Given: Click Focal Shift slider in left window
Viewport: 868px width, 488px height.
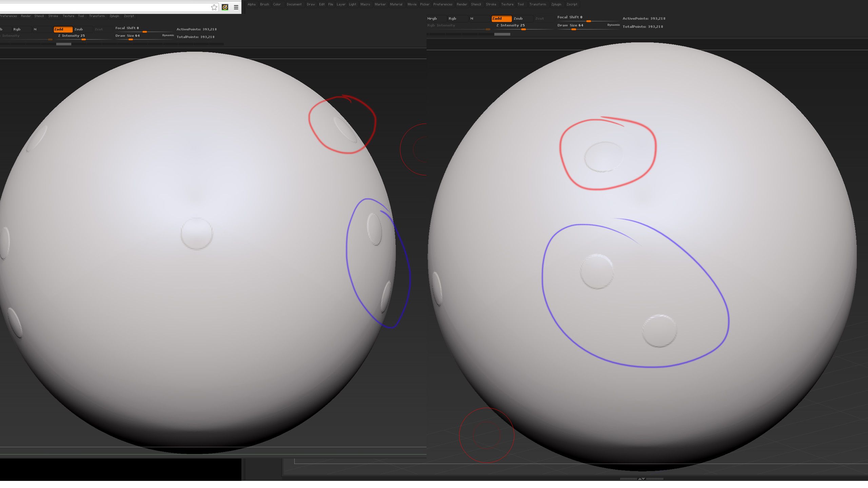Looking at the screenshot, I should [145, 29].
